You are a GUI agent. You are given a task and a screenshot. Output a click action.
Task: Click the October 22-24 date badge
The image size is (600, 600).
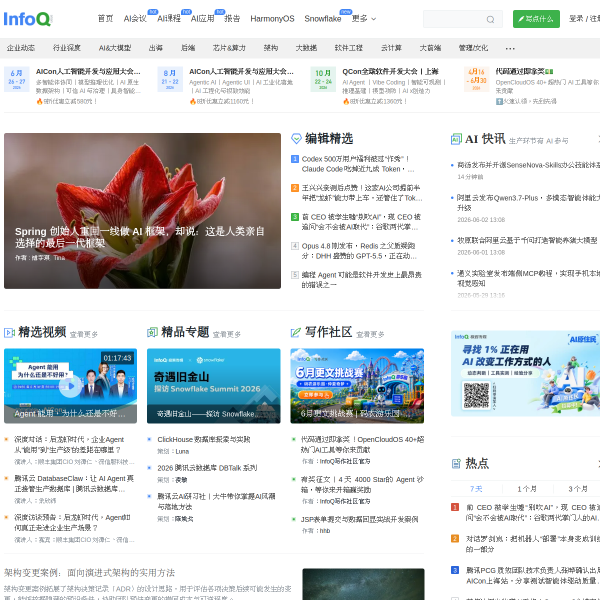(x=323, y=79)
